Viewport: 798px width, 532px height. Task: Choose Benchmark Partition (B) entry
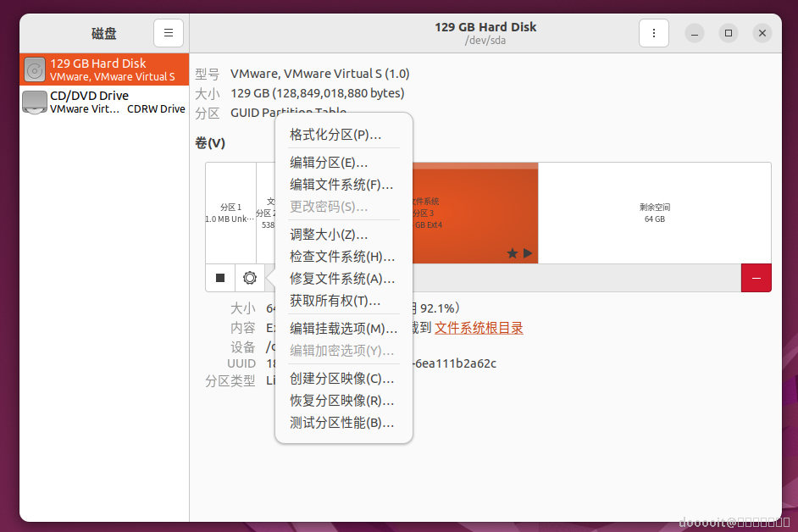tap(344, 423)
